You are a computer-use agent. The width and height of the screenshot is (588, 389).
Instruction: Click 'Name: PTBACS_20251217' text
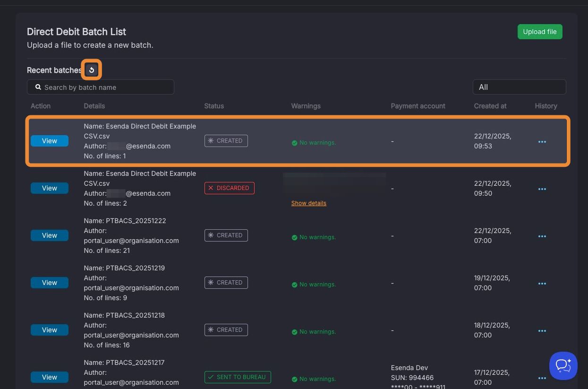[124, 363]
